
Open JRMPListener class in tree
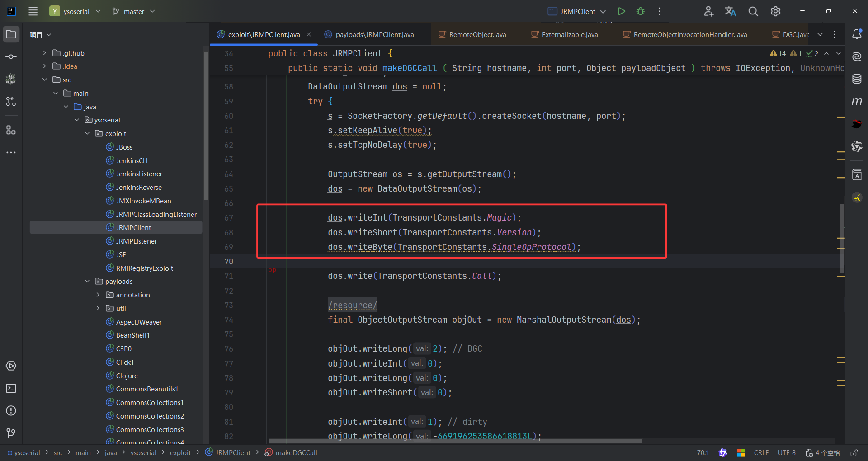pos(136,241)
